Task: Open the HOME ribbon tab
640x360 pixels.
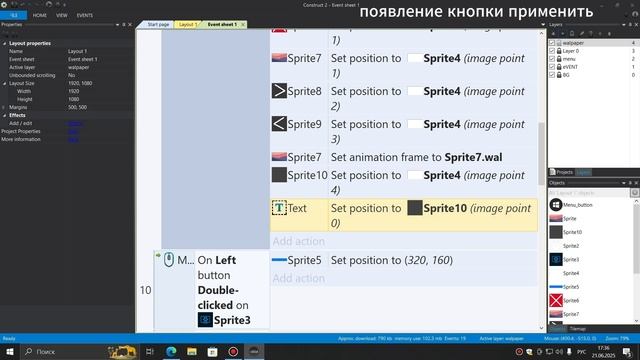Action: (40, 16)
